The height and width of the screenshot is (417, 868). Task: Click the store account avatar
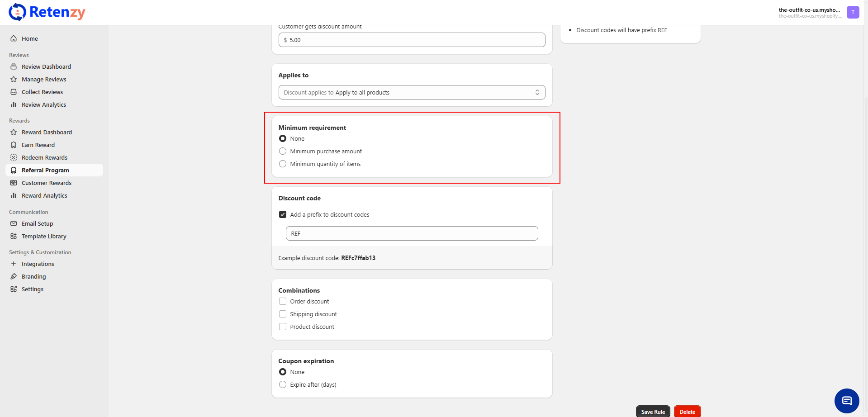click(853, 12)
